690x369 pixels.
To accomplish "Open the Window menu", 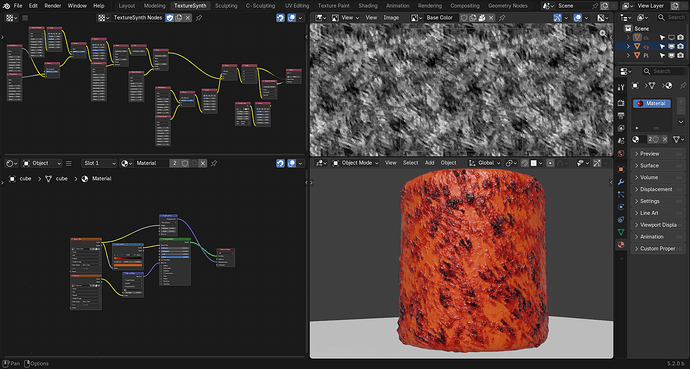I will coord(77,6).
